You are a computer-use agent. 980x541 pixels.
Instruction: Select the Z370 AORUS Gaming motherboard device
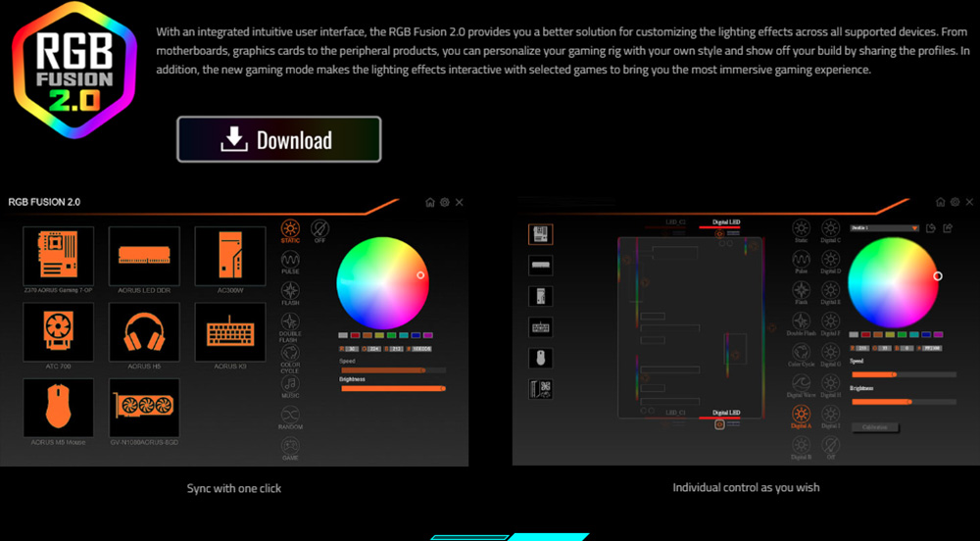58,256
